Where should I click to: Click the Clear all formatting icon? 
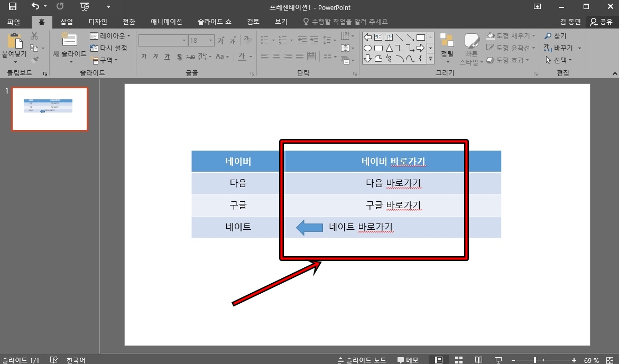247,40
